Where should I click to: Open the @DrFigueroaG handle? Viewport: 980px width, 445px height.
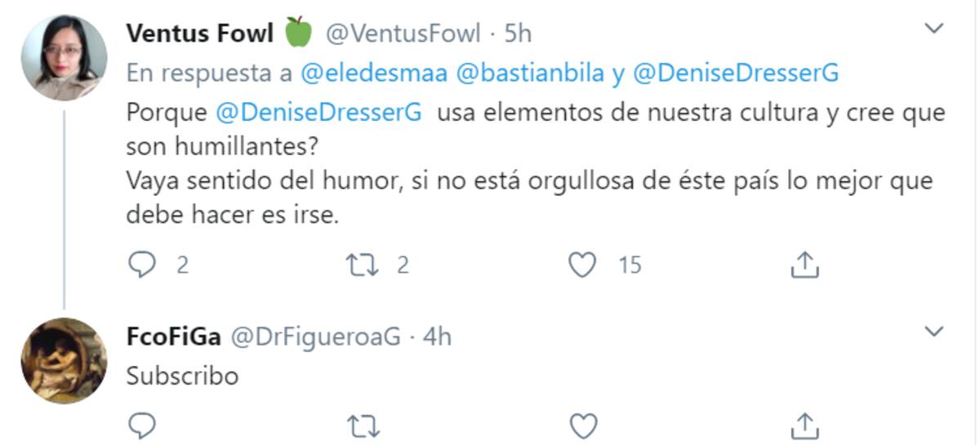click(x=316, y=336)
